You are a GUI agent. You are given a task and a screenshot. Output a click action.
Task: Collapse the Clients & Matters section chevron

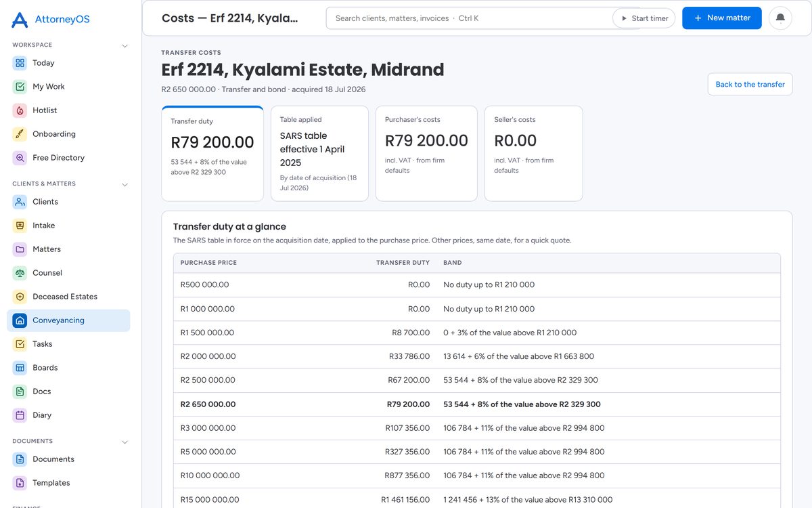[x=125, y=184]
